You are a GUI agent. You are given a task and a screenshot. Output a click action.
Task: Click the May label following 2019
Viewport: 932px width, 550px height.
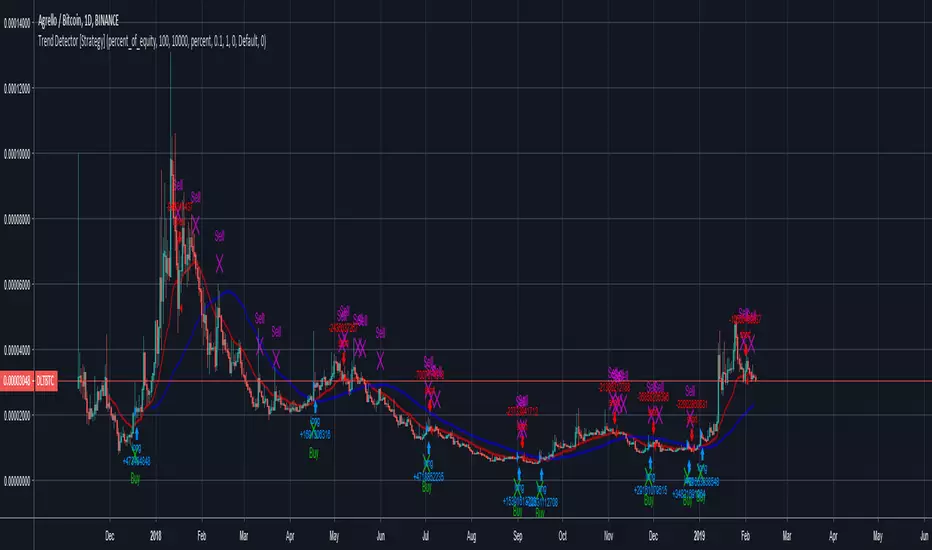[x=878, y=536]
